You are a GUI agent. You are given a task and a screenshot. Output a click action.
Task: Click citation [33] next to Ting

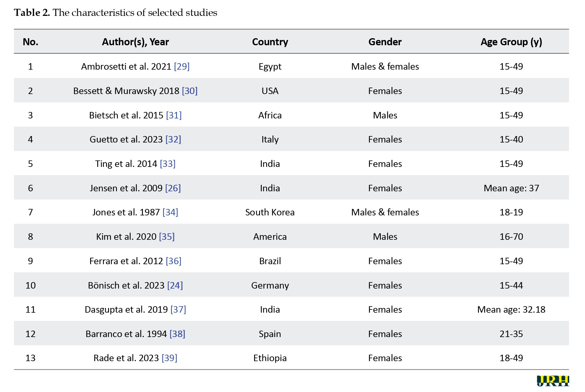click(x=167, y=164)
